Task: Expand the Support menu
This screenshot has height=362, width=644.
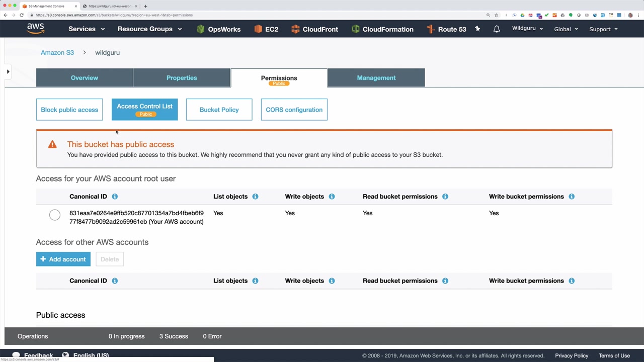Action: point(603,29)
